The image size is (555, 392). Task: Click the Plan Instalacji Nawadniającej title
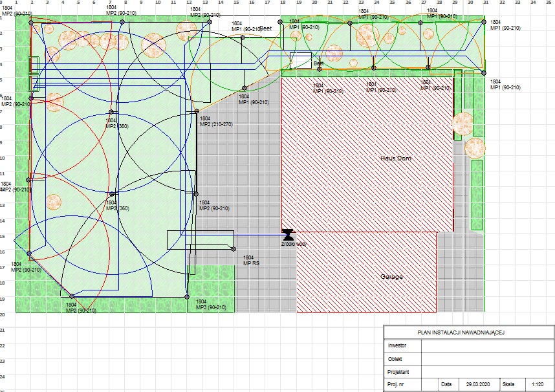click(x=469, y=332)
